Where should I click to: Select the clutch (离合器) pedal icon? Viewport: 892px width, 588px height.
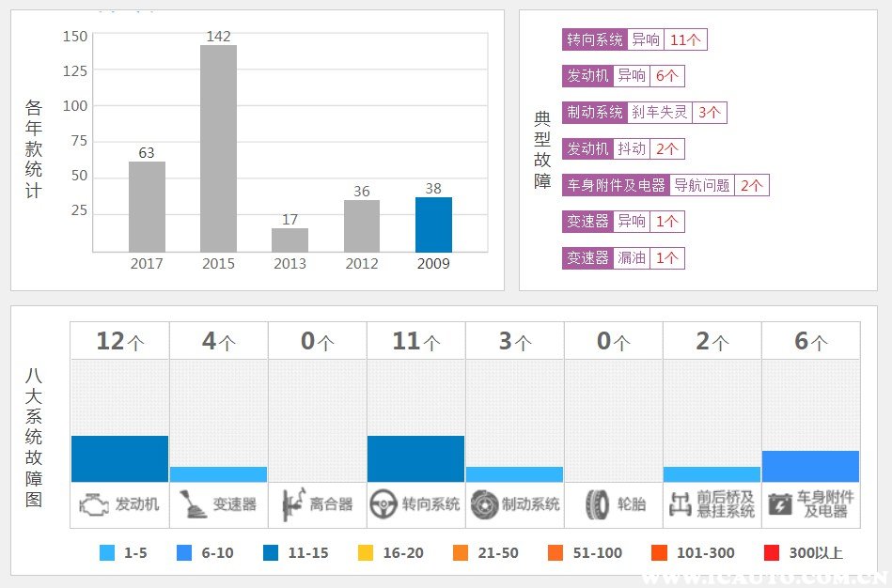[x=290, y=504]
